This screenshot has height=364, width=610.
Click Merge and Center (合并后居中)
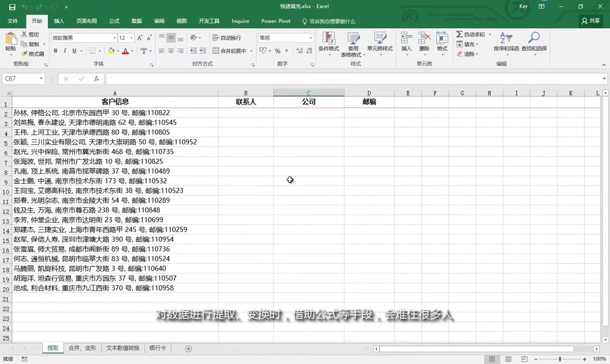coord(229,51)
